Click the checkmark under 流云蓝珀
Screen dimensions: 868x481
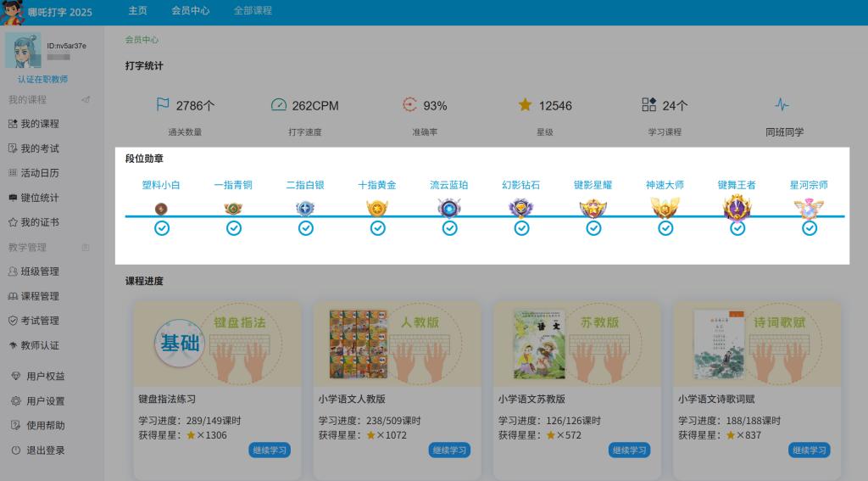[449, 228]
